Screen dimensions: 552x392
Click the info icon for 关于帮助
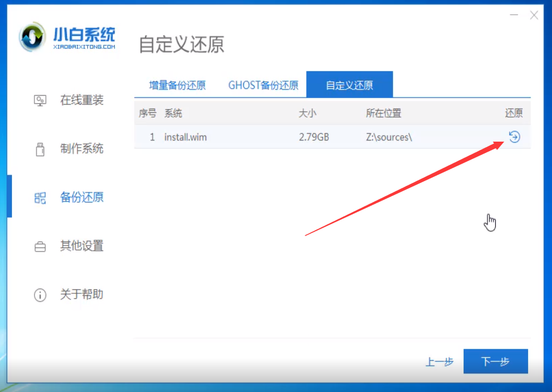pos(40,295)
